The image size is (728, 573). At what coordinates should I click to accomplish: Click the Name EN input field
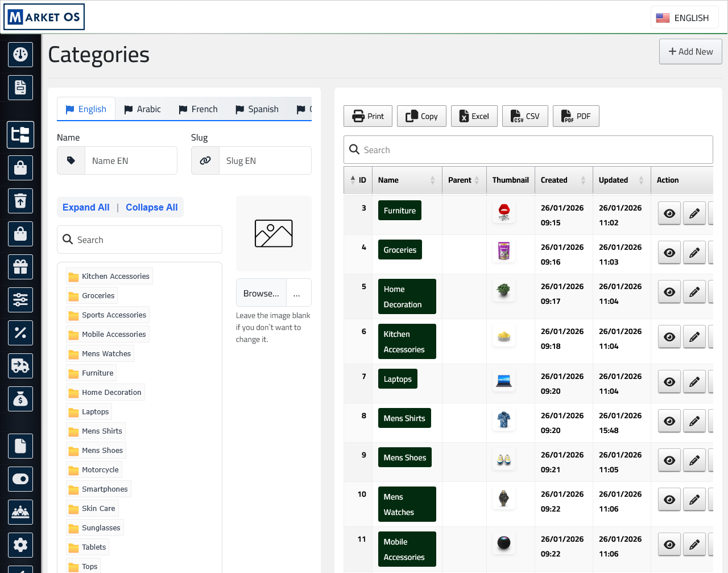(x=131, y=161)
